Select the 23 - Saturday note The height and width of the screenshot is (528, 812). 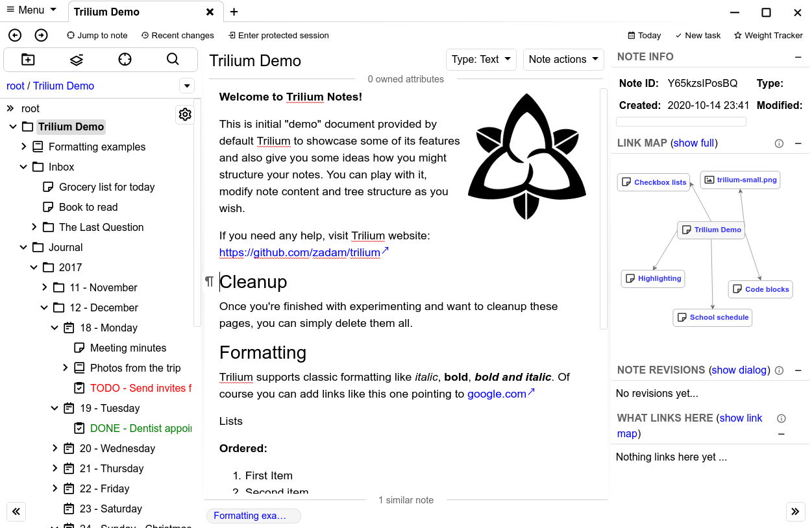tap(110, 509)
